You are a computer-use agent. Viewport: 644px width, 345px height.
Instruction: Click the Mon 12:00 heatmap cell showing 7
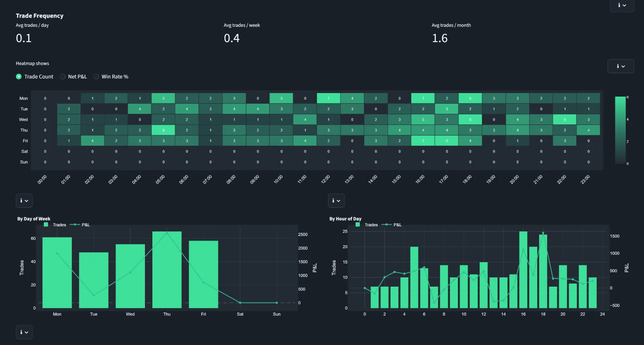(x=328, y=98)
